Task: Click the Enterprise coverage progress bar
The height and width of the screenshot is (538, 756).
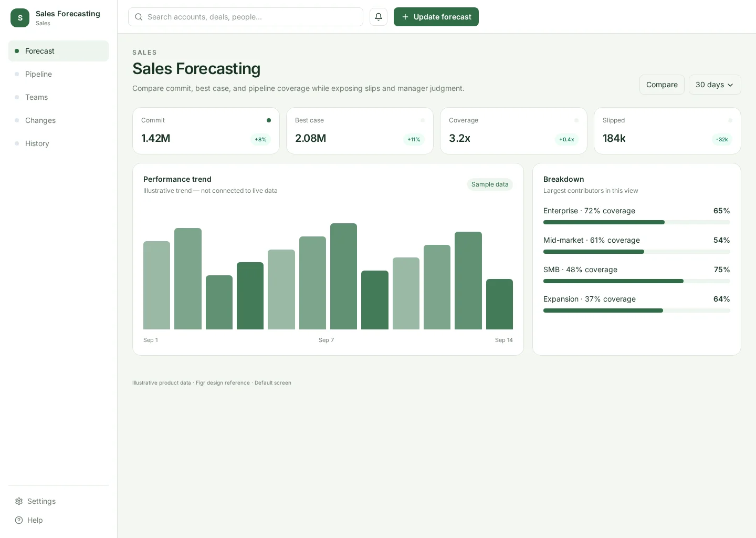Action: tap(636, 222)
